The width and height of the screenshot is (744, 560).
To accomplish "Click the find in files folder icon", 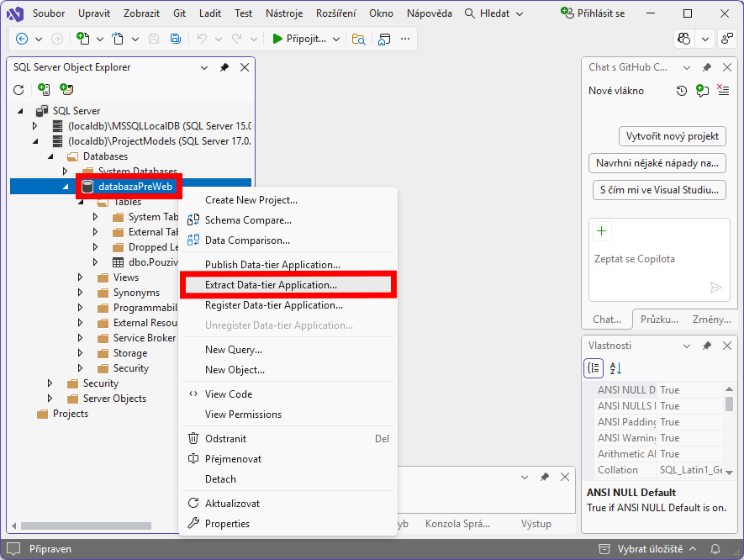I will (x=359, y=39).
